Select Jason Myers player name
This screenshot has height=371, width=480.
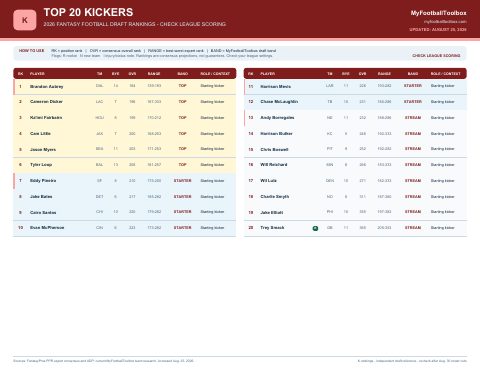point(43,149)
